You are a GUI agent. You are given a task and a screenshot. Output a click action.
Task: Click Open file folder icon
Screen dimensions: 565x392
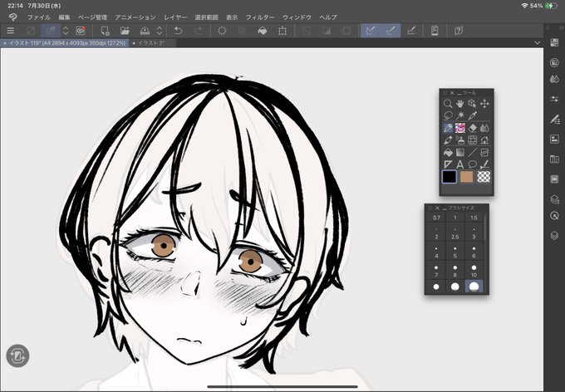click(125, 31)
